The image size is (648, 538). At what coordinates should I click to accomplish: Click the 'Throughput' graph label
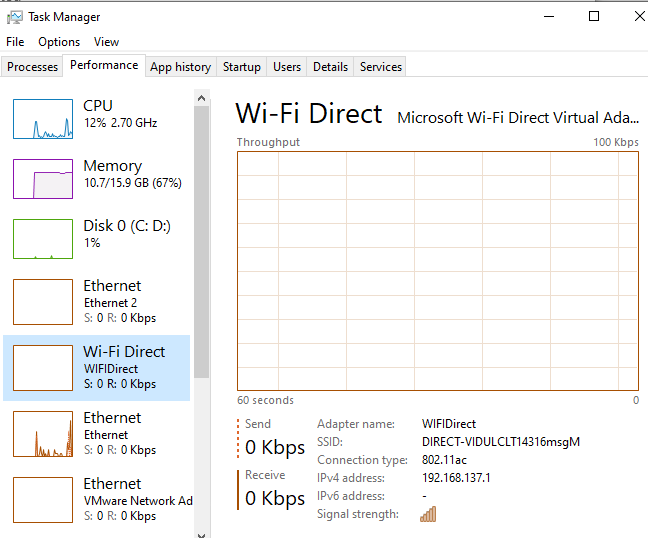pos(268,142)
